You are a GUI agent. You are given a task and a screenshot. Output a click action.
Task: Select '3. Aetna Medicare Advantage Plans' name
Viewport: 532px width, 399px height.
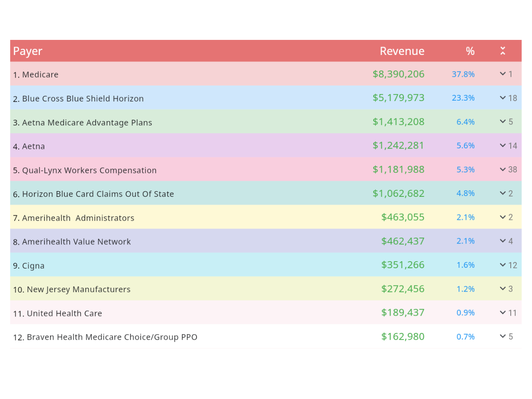pyautogui.click(x=82, y=122)
